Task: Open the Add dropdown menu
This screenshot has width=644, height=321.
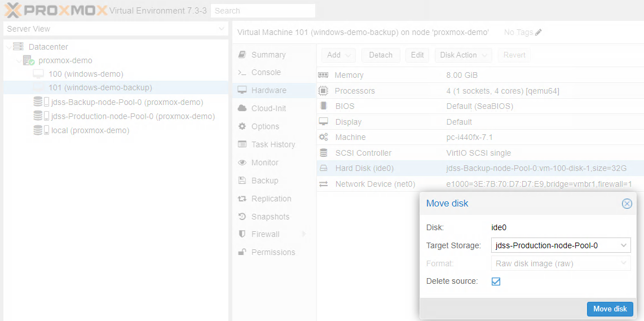Action: 339,55
